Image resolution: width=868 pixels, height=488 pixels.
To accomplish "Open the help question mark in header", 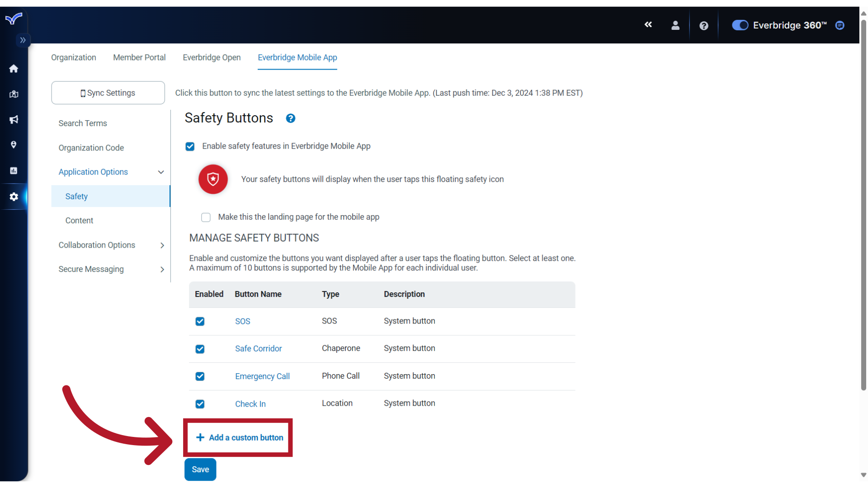I will [x=704, y=26].
